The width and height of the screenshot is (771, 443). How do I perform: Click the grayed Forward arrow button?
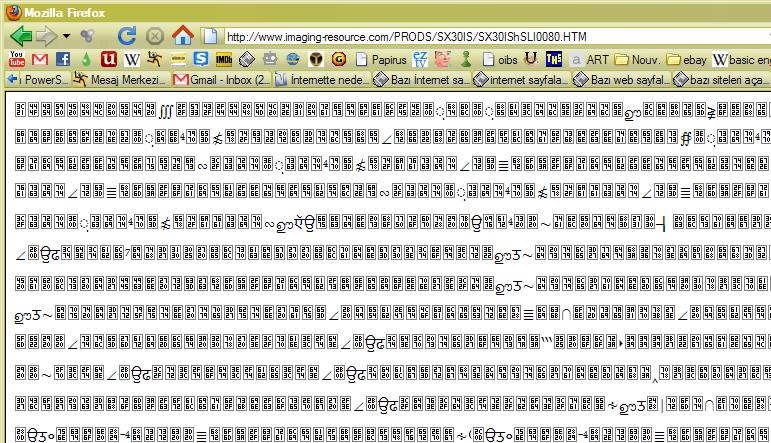(46, 36)
